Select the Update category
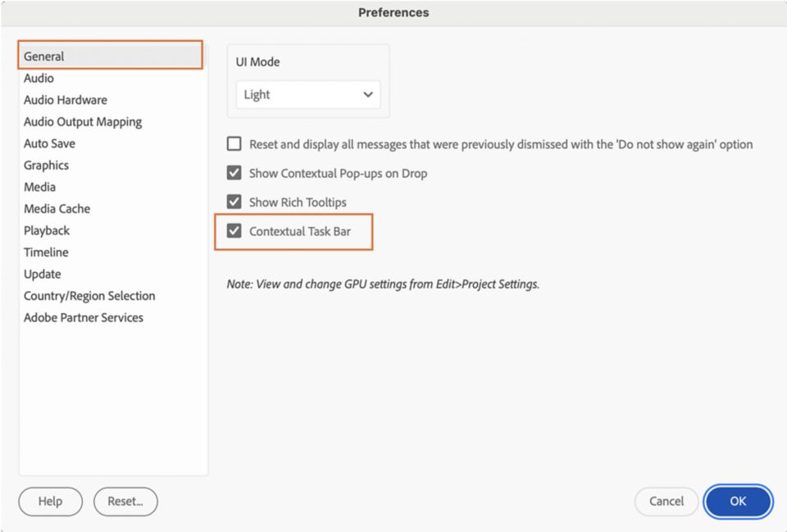The image size is (787, 532). click(x=42, y=274)
